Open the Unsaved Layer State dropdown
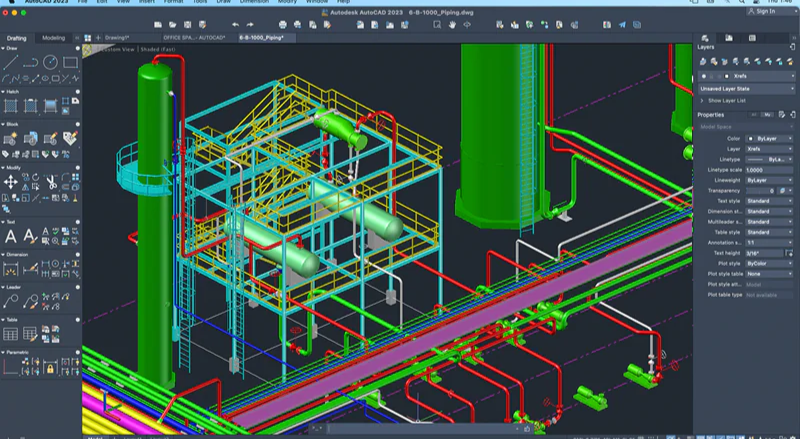This screenshot has height=439, width=800. pos(745,88)
